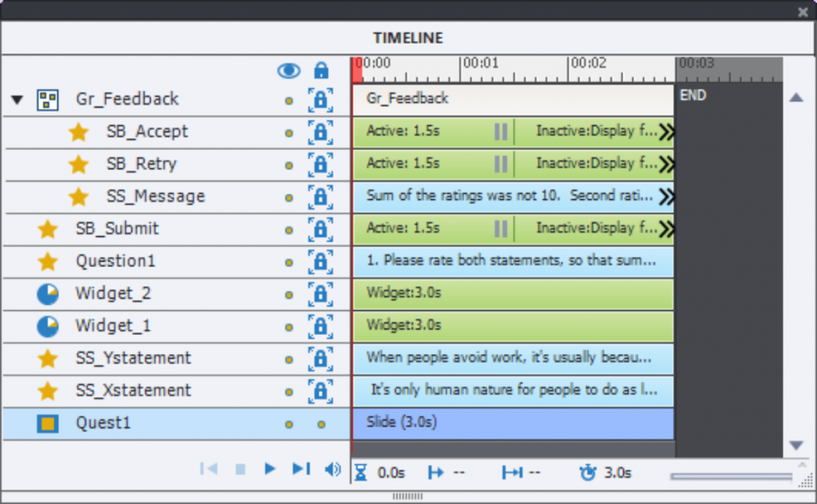
Task: Jump to the timeline start with rewind button
Action: click(x=208, y=469)
